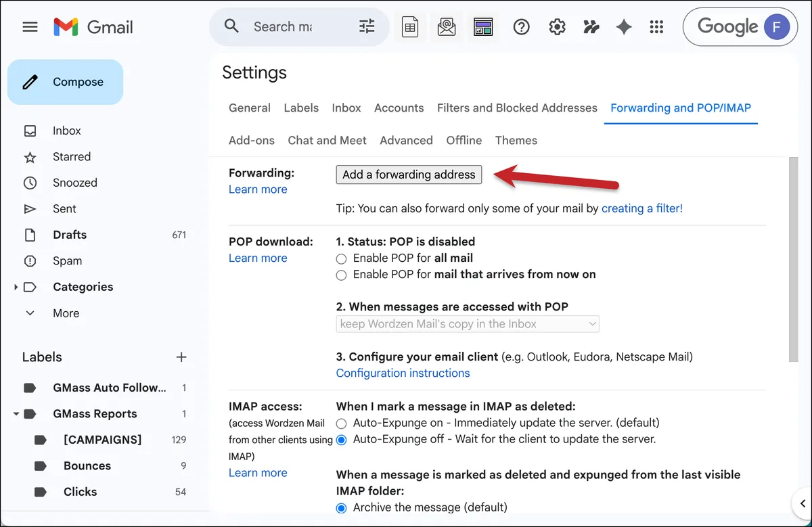
Task: Open the Spam folder
Action: pos(68,260)
